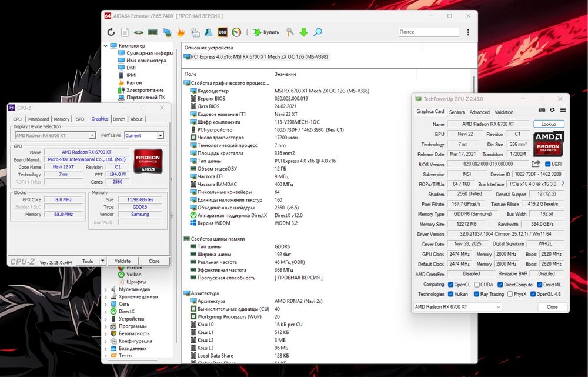Expand the DirectX tree node

(x=106, y=312)
